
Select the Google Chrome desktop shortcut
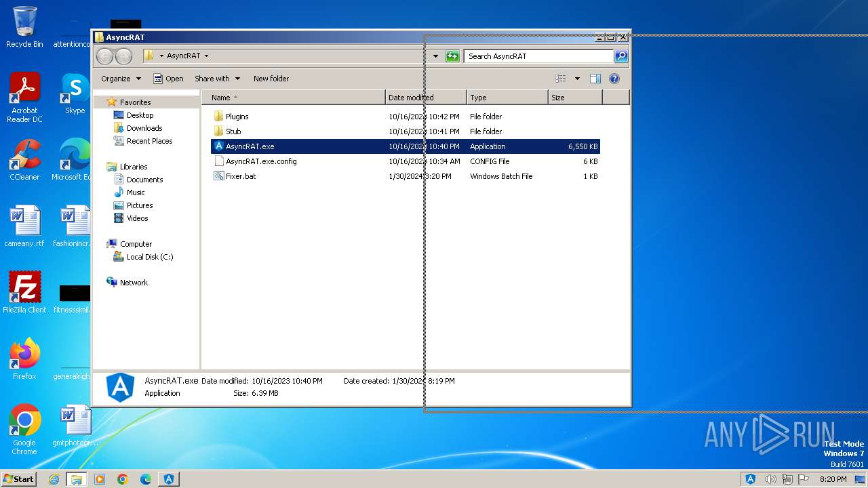[24, 430]
